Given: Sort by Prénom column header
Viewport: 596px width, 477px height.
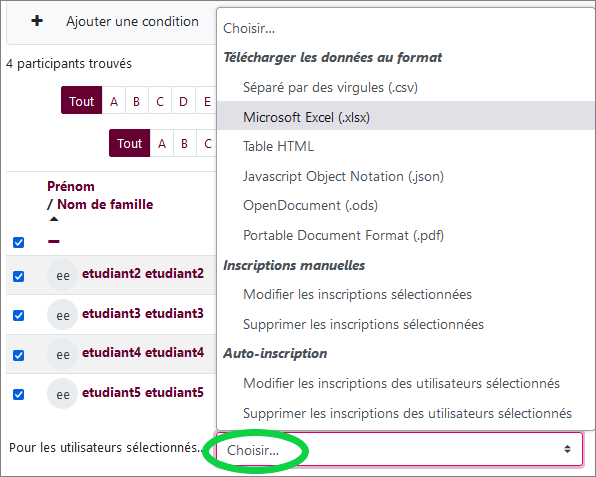Looking at the screenshot, I should [71, 186].
